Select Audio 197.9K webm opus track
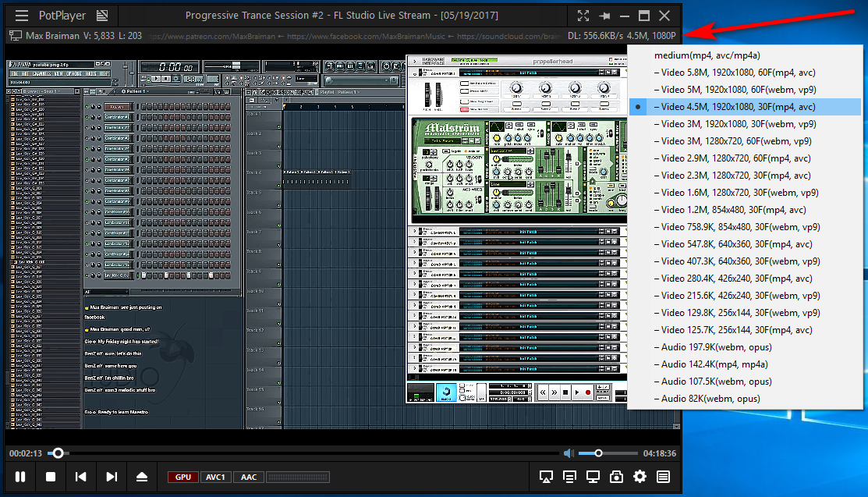Screen dimensions: 868x497 (745, 347)
